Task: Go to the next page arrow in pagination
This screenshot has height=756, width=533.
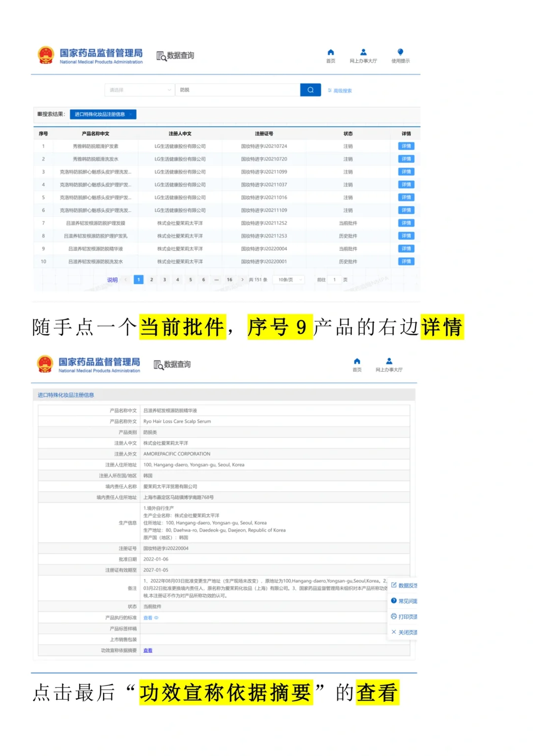Action: click(x=242, y=279)
